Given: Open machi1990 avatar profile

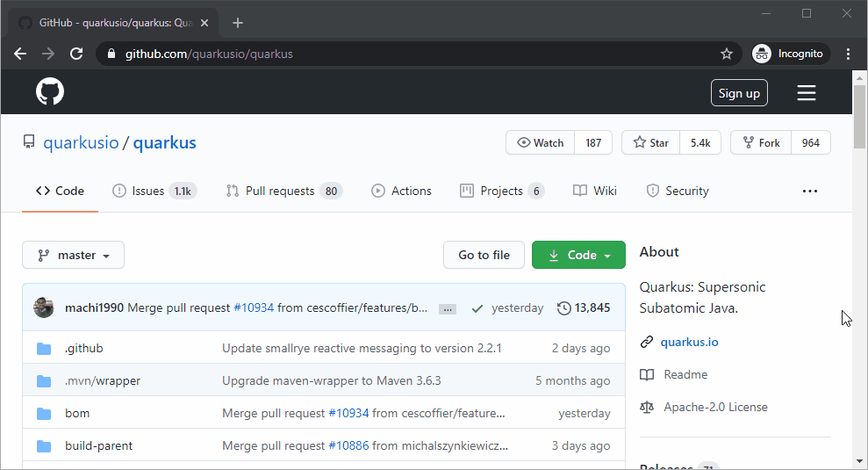Looking at the screenshot, I should point(44,307).
